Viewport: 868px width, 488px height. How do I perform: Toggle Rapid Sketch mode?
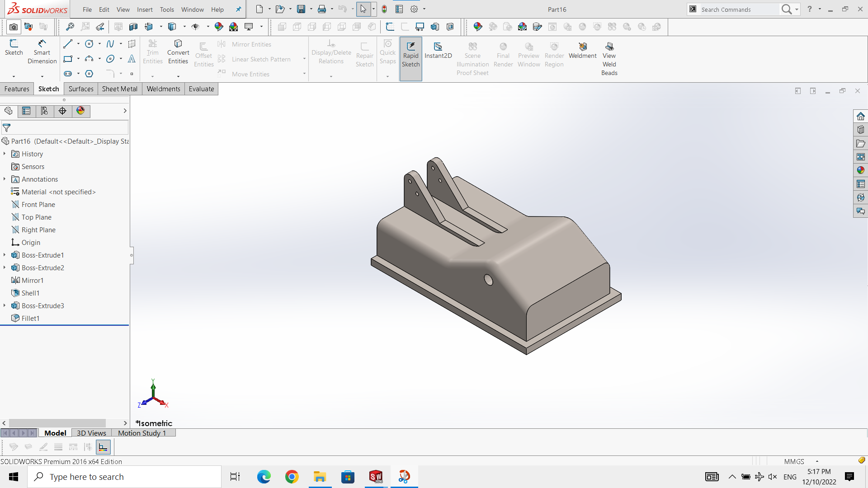(410, 59)
